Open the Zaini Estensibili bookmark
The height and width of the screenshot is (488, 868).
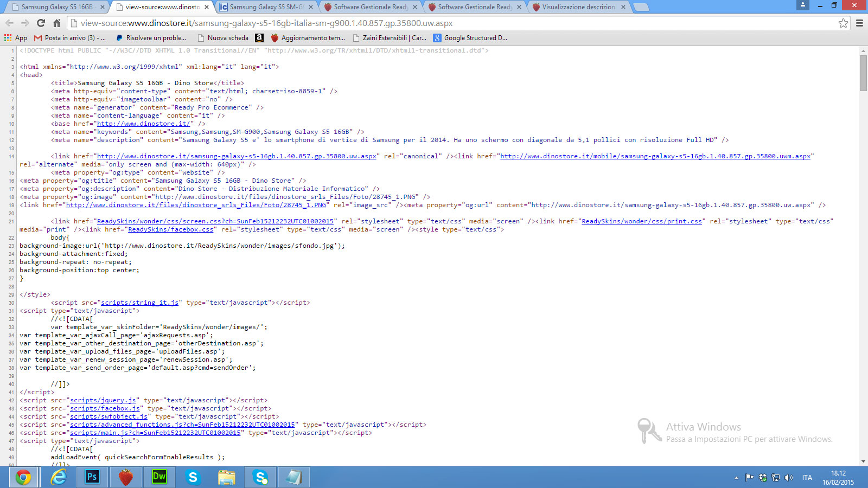coord(389,38)
